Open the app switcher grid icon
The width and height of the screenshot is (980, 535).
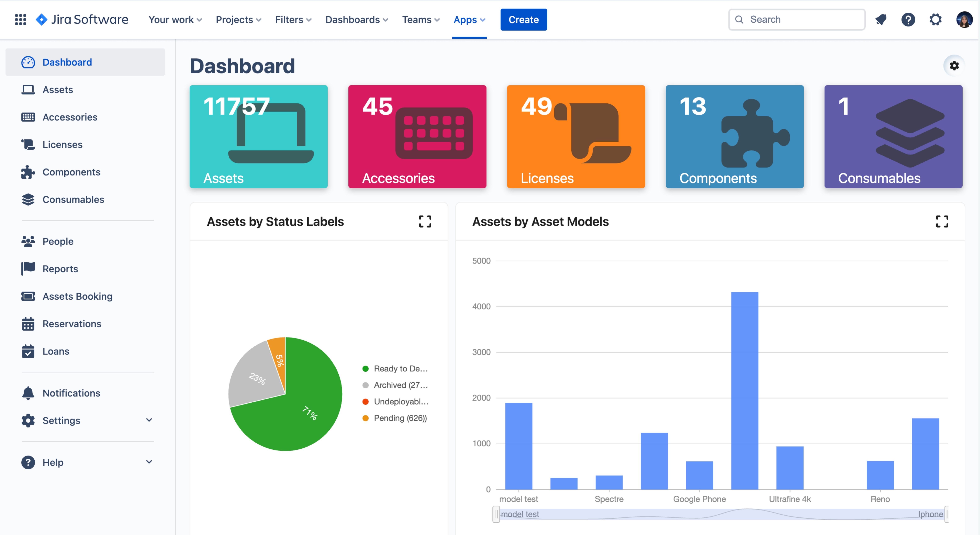coord(21,19)
